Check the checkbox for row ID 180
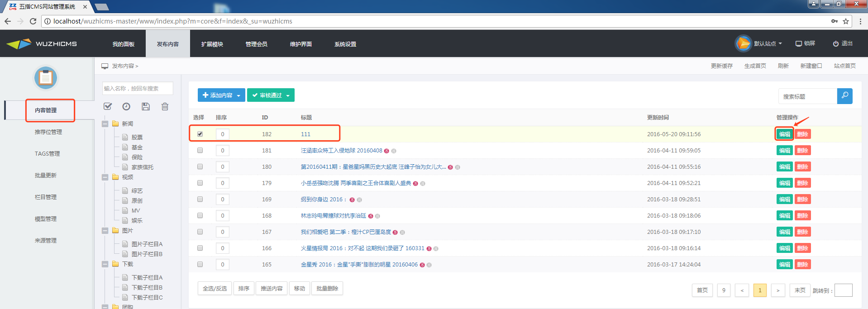 click(x=200, y=166)
